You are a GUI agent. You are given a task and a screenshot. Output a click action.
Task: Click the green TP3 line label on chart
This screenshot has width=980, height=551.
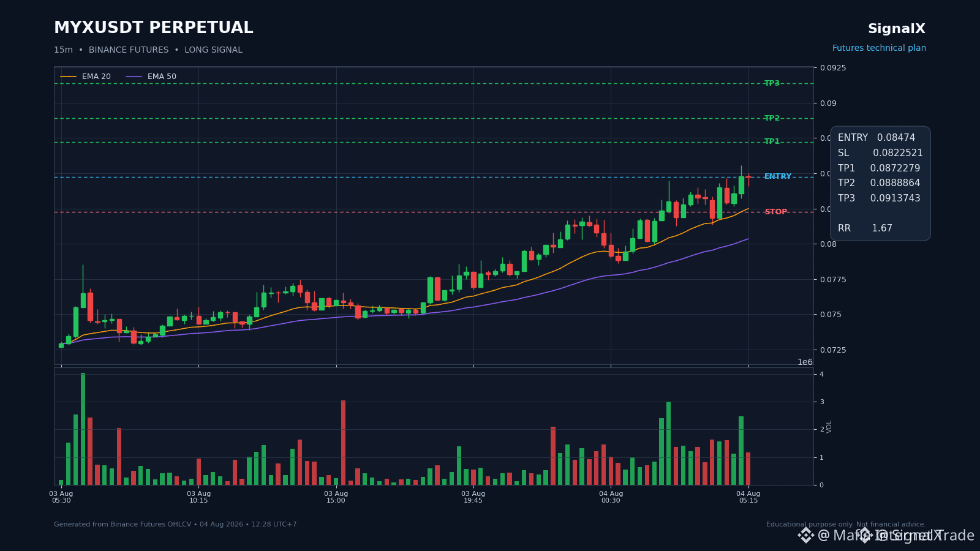[x=772, y=83]
